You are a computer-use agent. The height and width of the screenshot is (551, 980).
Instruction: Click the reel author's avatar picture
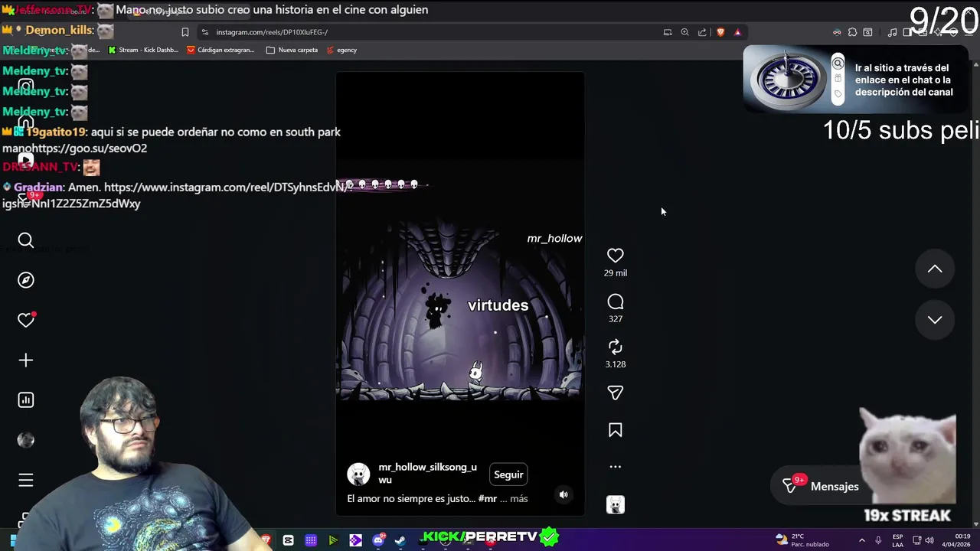(358, 474)
